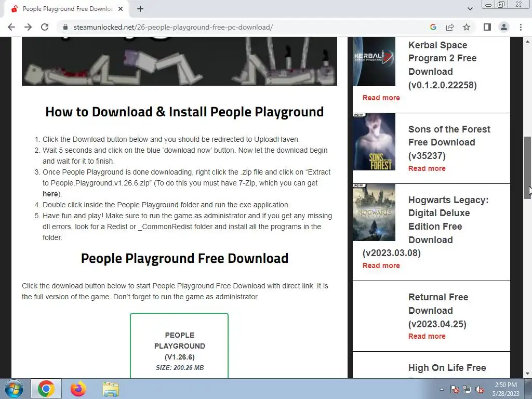Image resolution: width=532 pixels, height=399 pixels.
Task: Open clock showing 2:50 PM
Action: coord(506,389)
